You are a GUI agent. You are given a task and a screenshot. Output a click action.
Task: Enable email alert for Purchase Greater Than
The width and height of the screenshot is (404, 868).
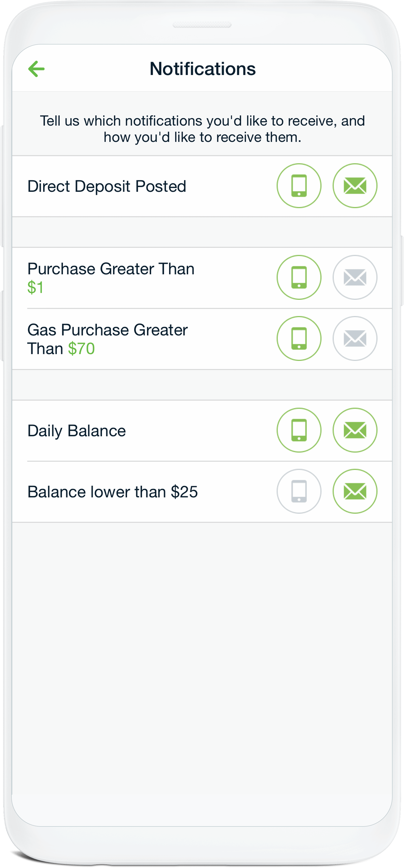click(x=355, y=277)
